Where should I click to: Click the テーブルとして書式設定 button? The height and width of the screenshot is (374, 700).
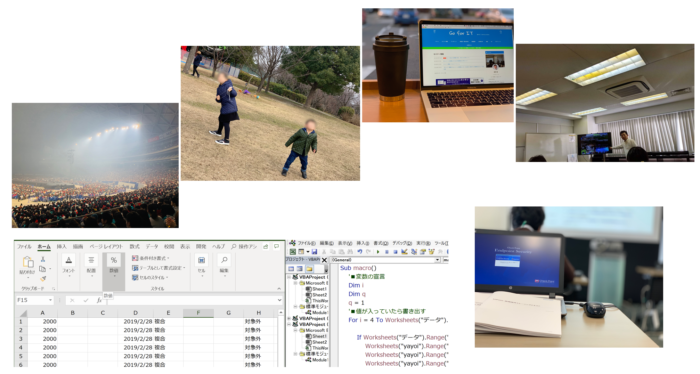click(x=158, y=268)
